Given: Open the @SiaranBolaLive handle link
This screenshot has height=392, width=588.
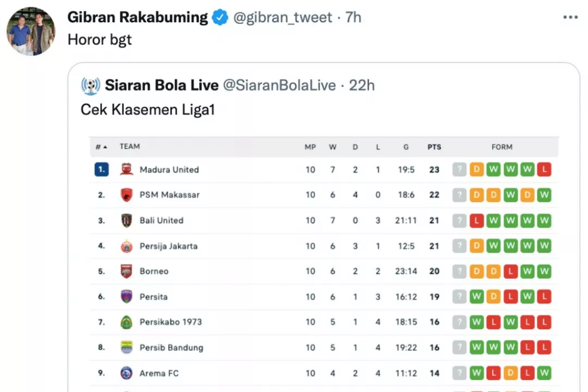Looking at the screenshot, I should pyautogui.click(x=279, y=85).
